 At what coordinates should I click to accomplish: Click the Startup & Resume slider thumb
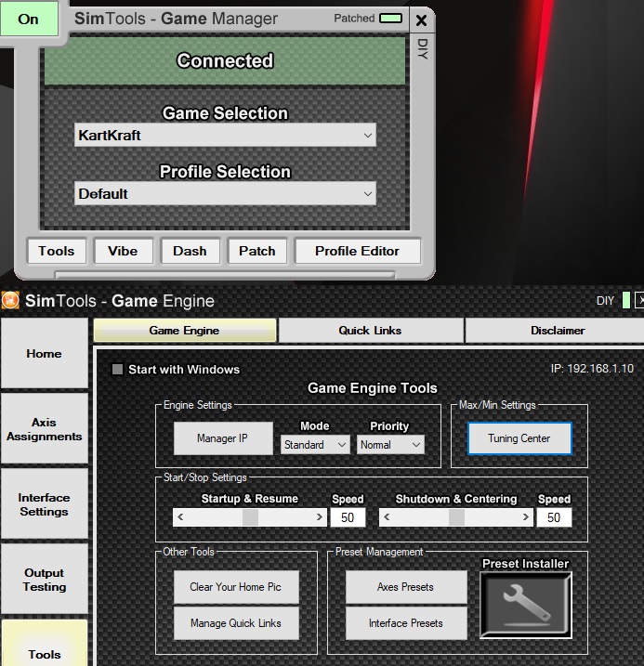pos(250,517)
